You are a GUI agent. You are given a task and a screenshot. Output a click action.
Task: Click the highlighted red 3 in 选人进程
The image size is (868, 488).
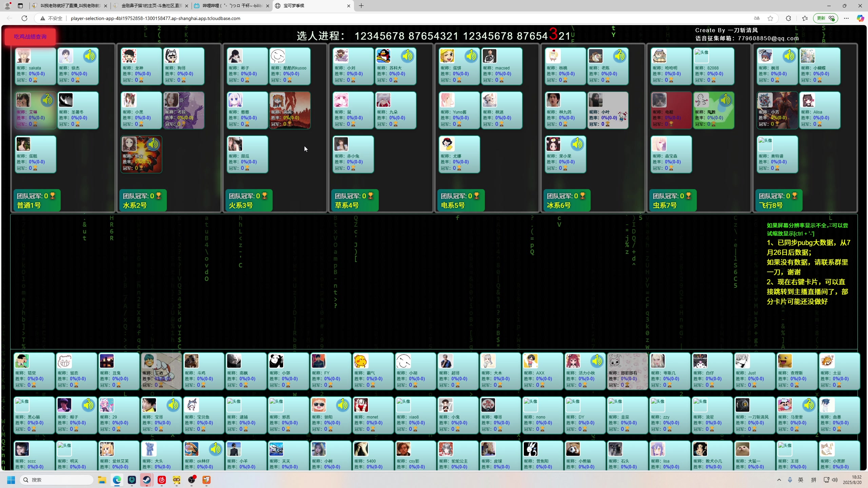553,34
